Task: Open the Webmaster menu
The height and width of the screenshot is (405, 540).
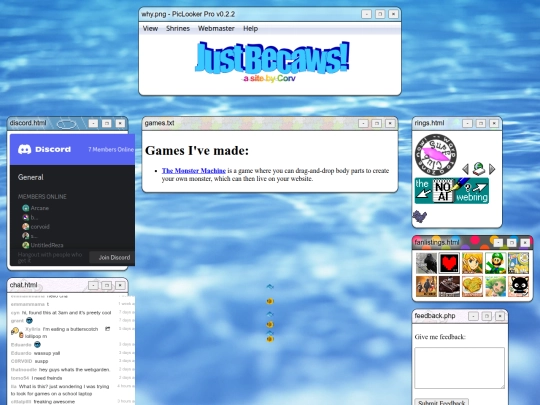Action: pos(216,29)
